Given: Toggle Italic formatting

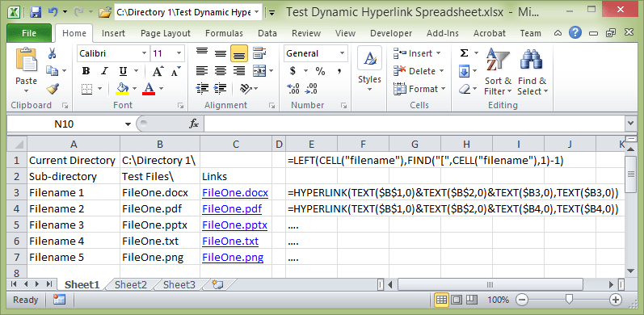Looking at the screenshot, I should tap(104, 71).
